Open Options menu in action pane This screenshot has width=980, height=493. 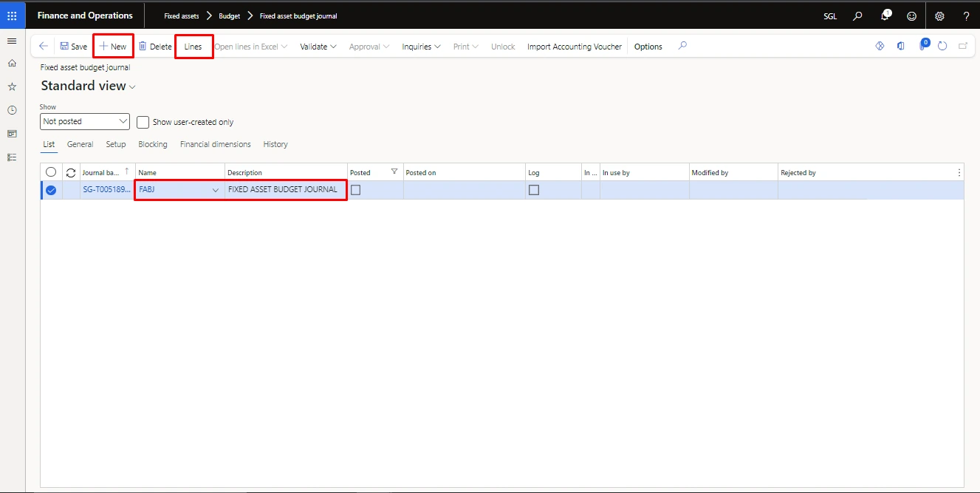(648, 47)
